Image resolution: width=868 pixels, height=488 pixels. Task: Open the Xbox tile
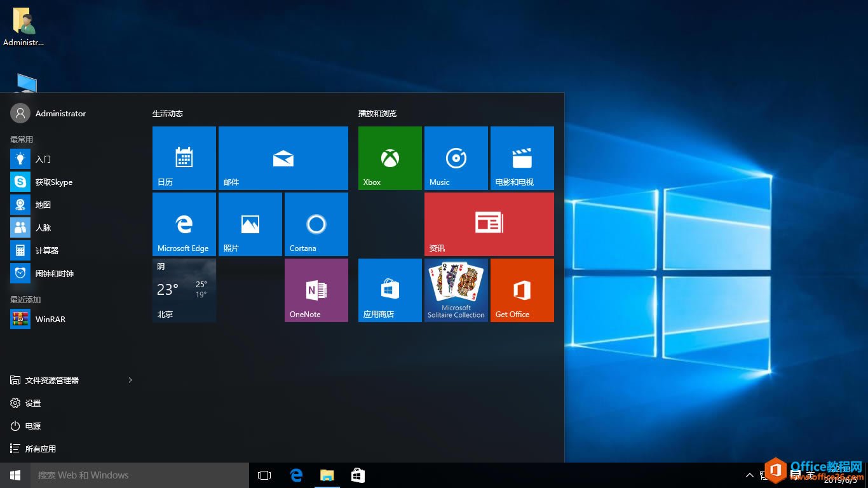(390, 158)
